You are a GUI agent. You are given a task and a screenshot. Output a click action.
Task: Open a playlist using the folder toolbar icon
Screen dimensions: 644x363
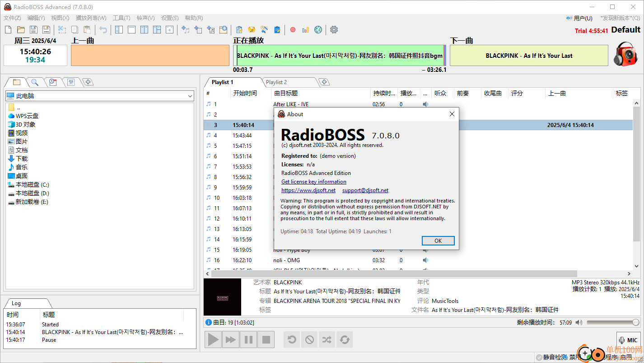(21, 30)
